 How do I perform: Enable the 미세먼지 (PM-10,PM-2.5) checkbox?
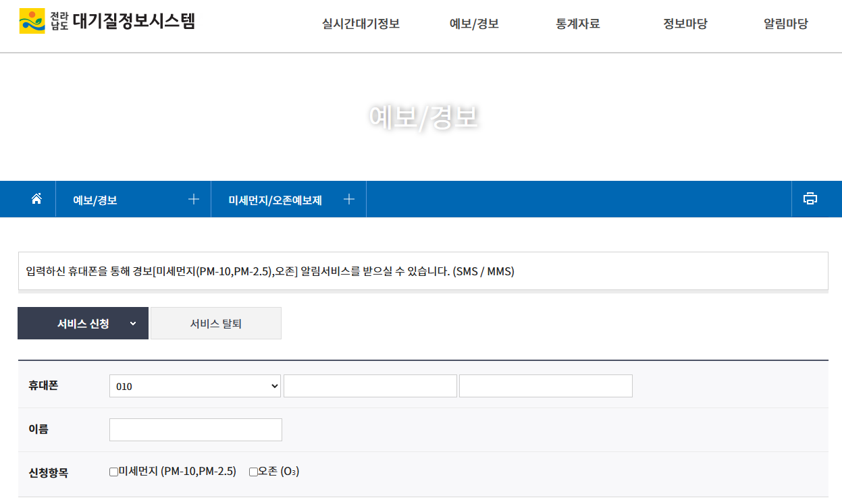coord(113,472)
